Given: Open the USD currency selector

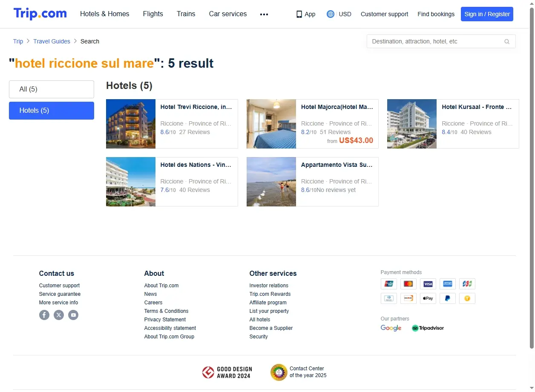Looking at the screenshot, I should (x=345, y=14).
